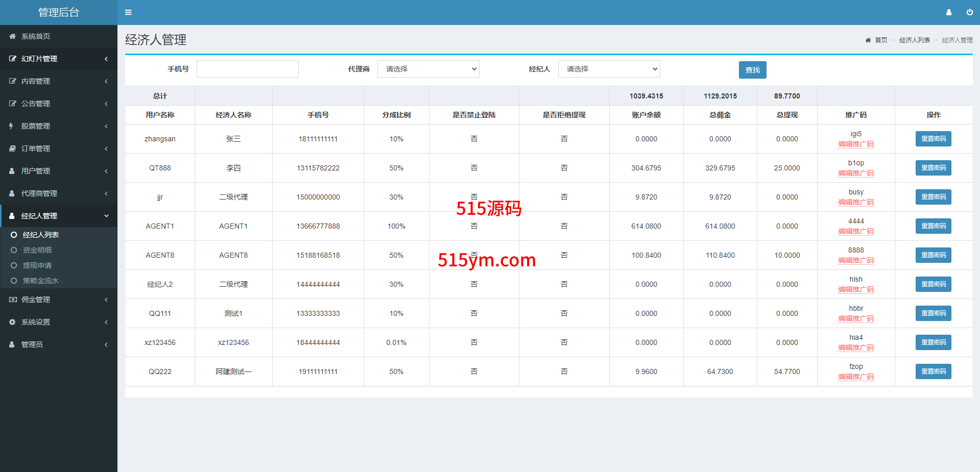Screen dimensions: 980x472
Task: Click the book icon beside 订单管理
Action: 12,148
